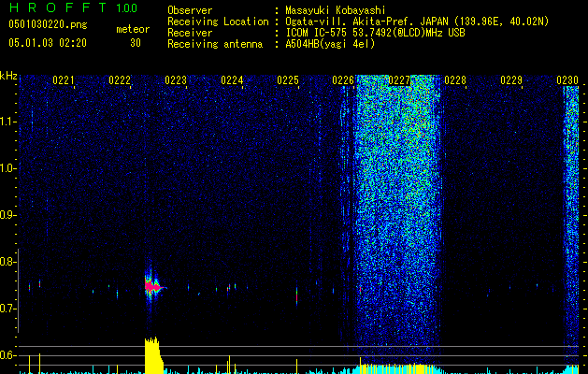Click the wide noise burst around 0227
Screen dimensions: 588x374
pyautogui.click(x=397, y=222)
